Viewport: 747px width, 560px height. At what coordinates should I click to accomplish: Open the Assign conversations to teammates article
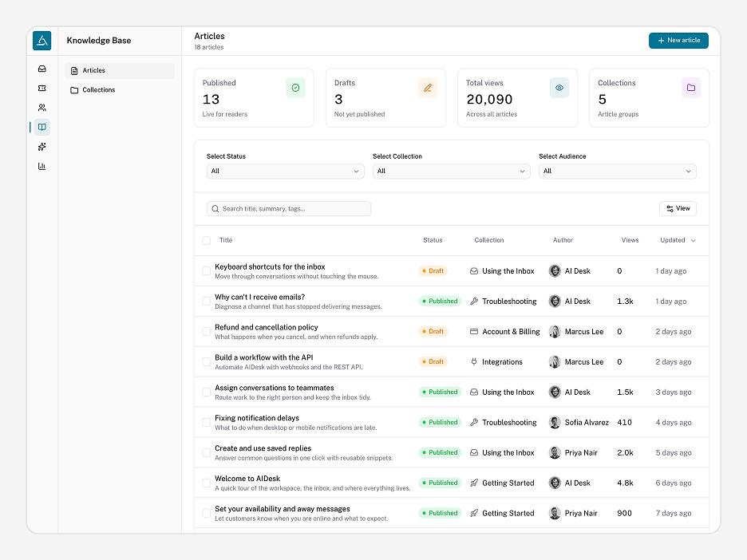[275, 388]
